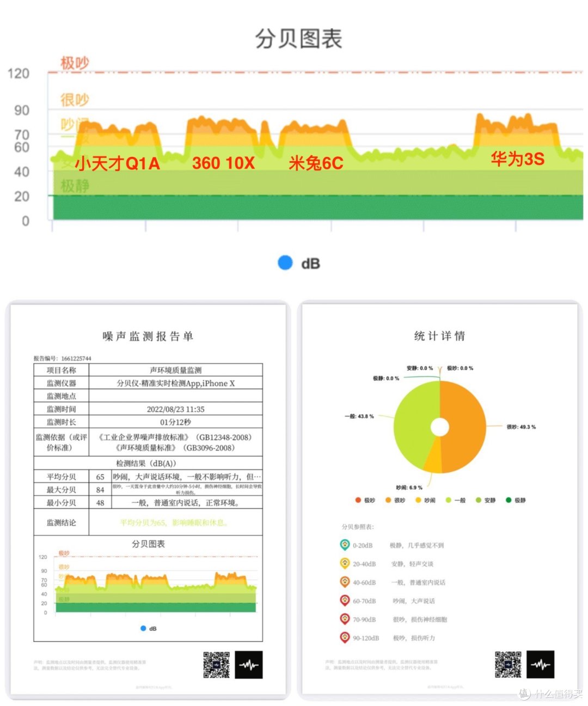Click the 监测结论 row in the report table
The width and height of the screenshot is (588, 706).
[x=61, y=524]
